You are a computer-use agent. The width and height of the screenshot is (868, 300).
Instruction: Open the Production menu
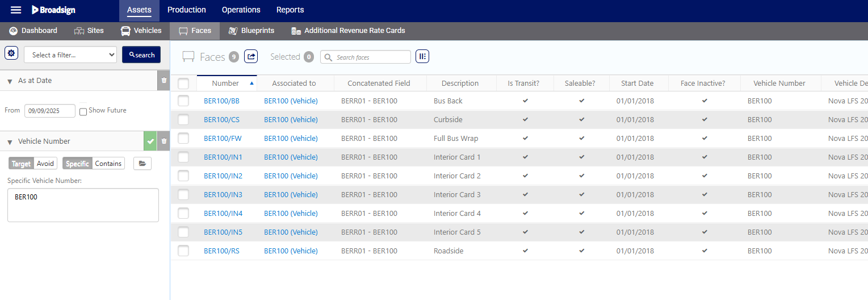coord(186,10)
